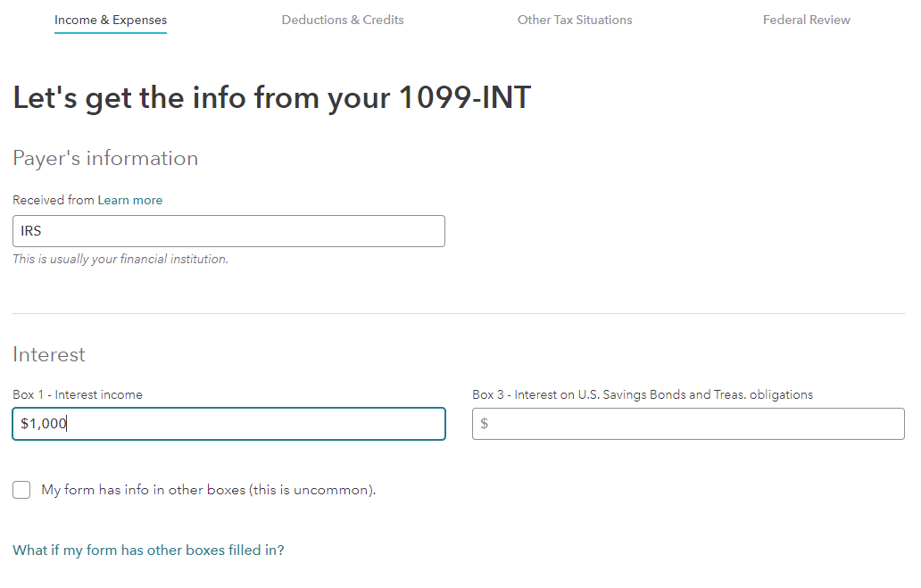
Task: Open the Federal Review tab
Action: (x=806, y=20)
